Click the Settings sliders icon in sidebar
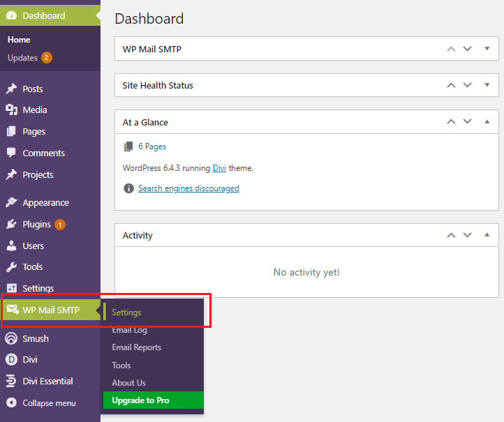Screen dimensions: 504x422 click(12, 288)
